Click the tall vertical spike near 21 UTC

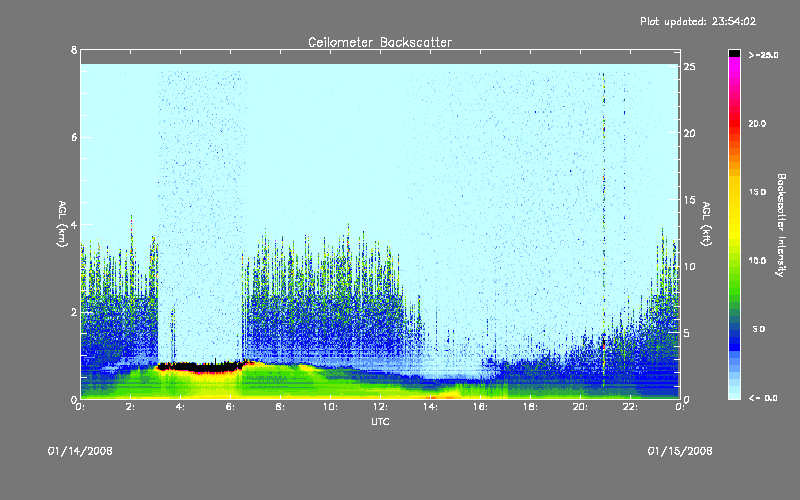point(604,230)
